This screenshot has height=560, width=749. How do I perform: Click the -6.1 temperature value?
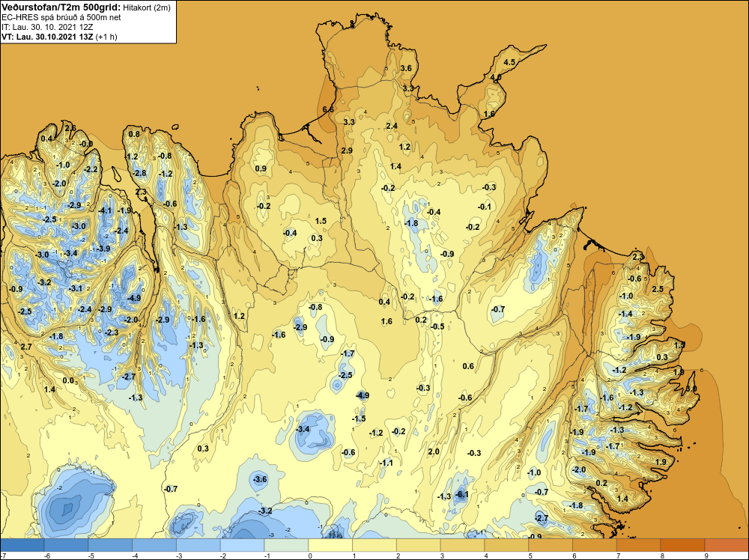(x=461, y=495)
